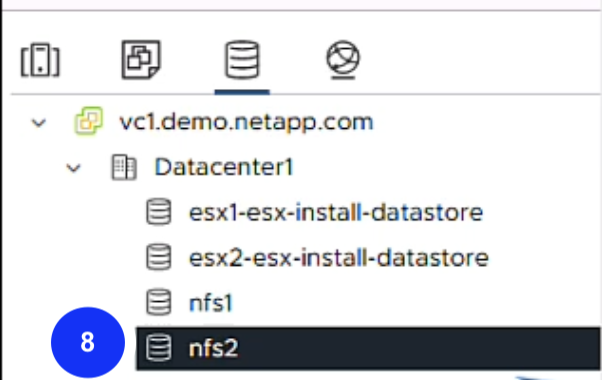Click the blue step 8 badge
Viewport: 602px width, 380px height.
click(x=88, y=342)
